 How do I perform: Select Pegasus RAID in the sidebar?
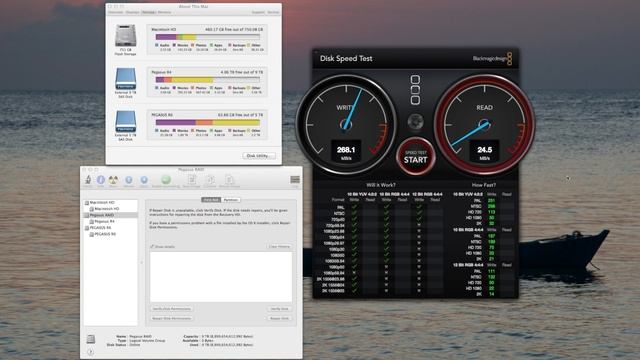pos(111,215)
